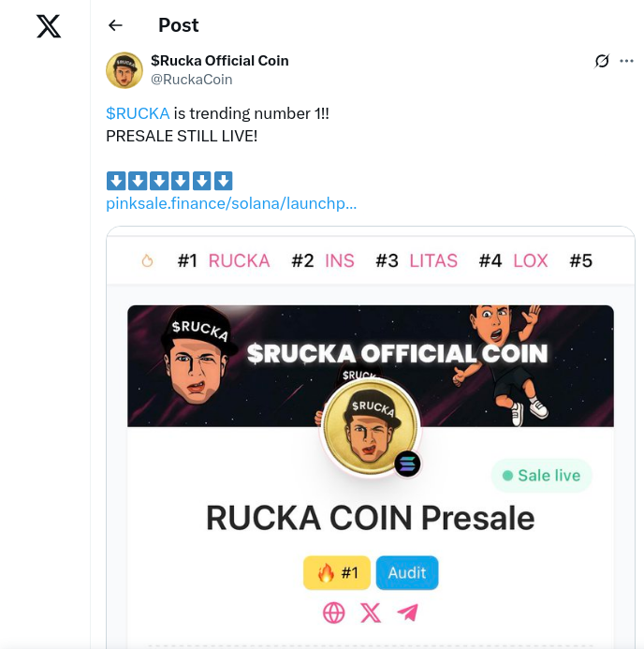
Task: Click the blue Audit button
Action: click(x=407, y=573)
